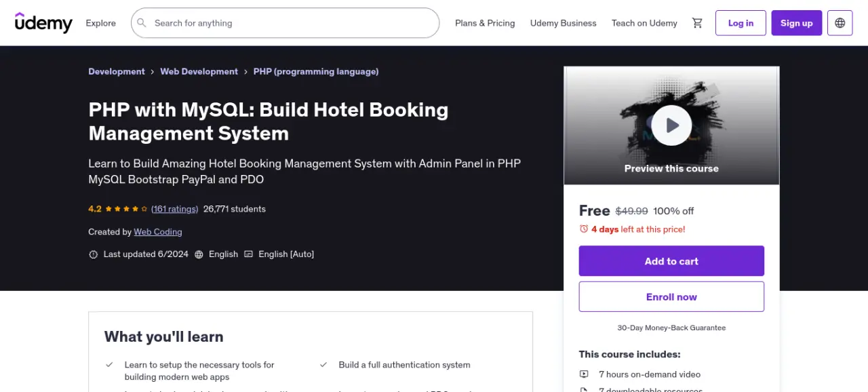The width and height of the screenshot is (868, 392).
Task: Play the course preview video
Action: click(671, 125)
